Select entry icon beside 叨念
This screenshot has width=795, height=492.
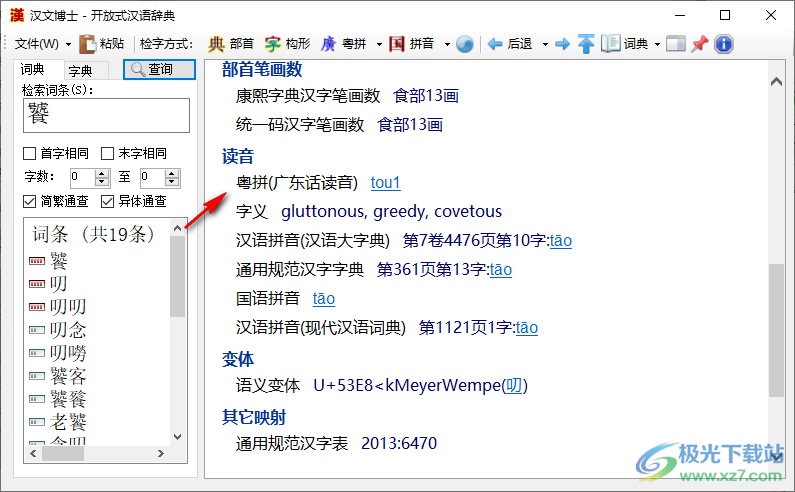pos(37,330)
